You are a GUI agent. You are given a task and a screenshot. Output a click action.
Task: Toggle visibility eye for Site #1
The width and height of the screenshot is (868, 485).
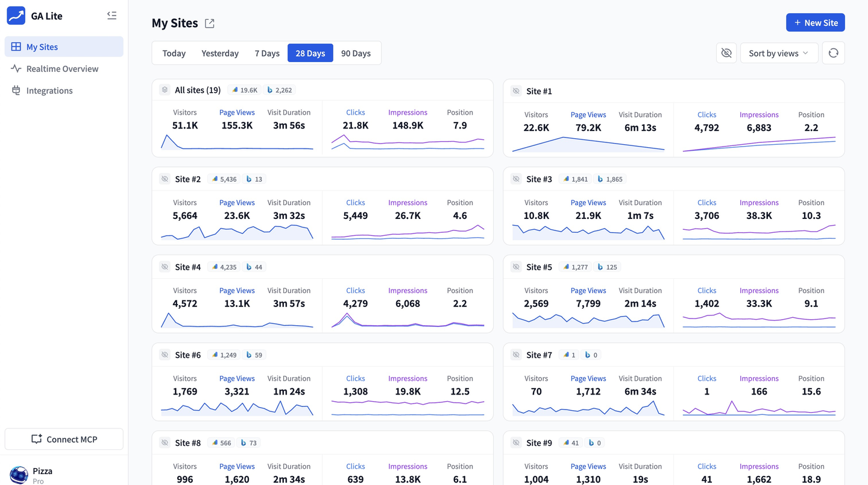516,91
